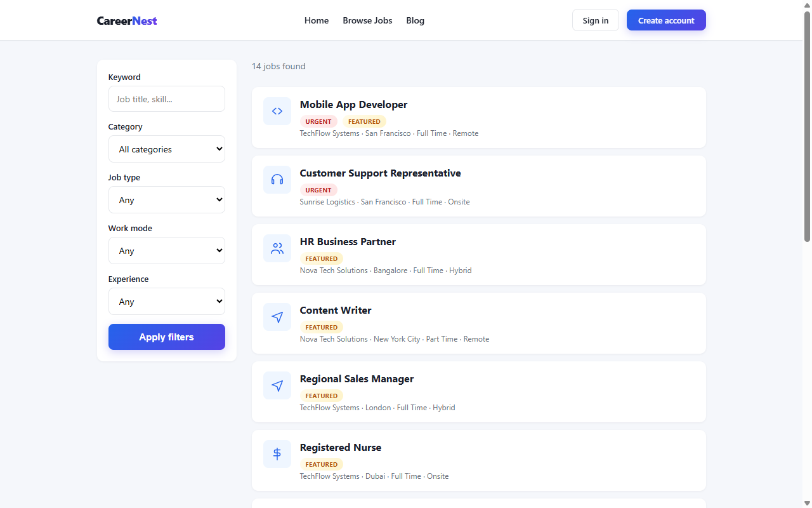This screenshot has width=812, height=508.
Task: Open the Experience dropdown
Action: tap(167, 302)
